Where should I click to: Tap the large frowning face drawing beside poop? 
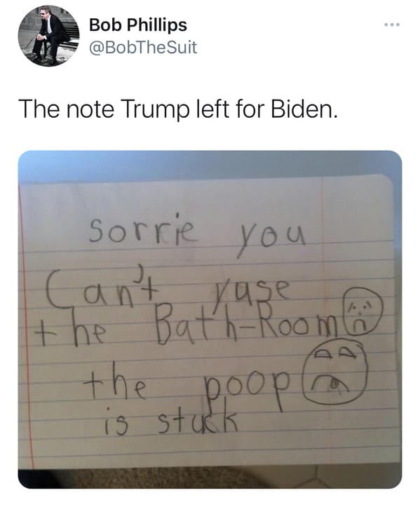point(334,371)
